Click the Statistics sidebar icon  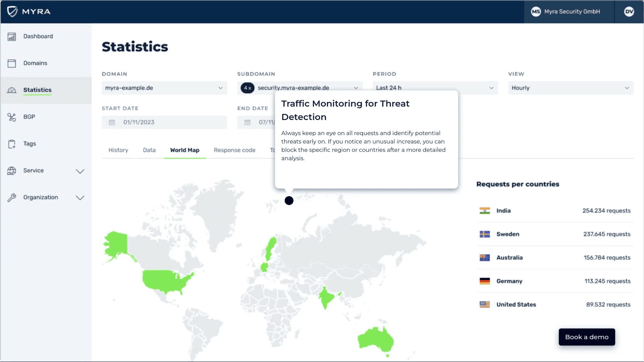(x=12, y=90)
